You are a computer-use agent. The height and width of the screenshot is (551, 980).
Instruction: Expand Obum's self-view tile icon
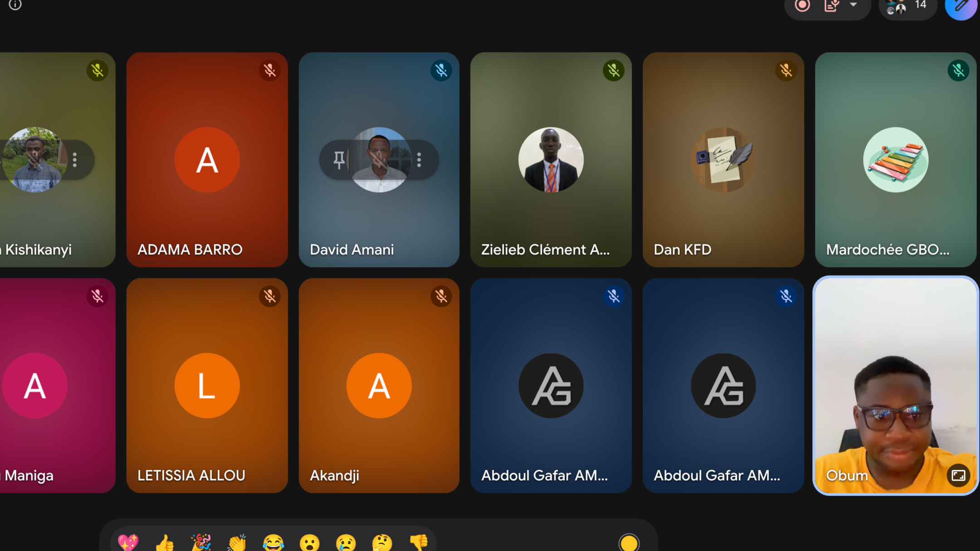click(x=958, y=475)
